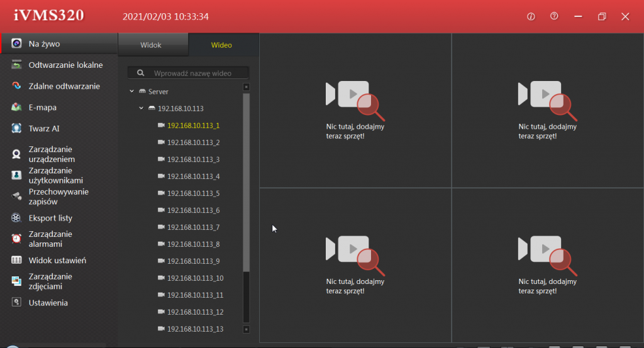Open the help question mark icon

coord(554,16)
